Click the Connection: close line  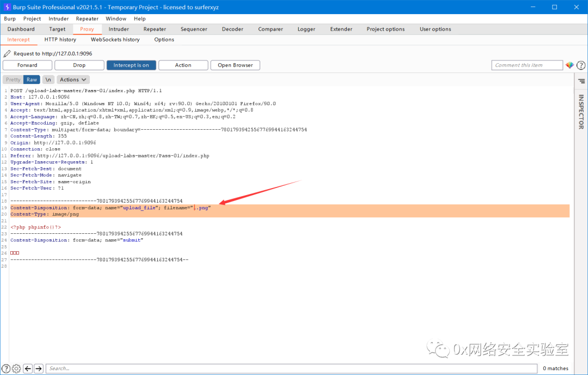click(35, 149)
